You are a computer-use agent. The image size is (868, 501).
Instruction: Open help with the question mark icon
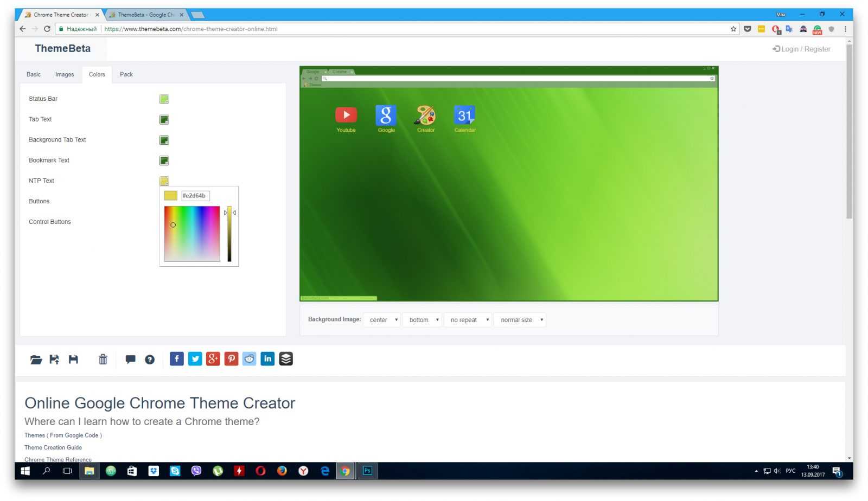pyautogui.click(x=150, y=359)
